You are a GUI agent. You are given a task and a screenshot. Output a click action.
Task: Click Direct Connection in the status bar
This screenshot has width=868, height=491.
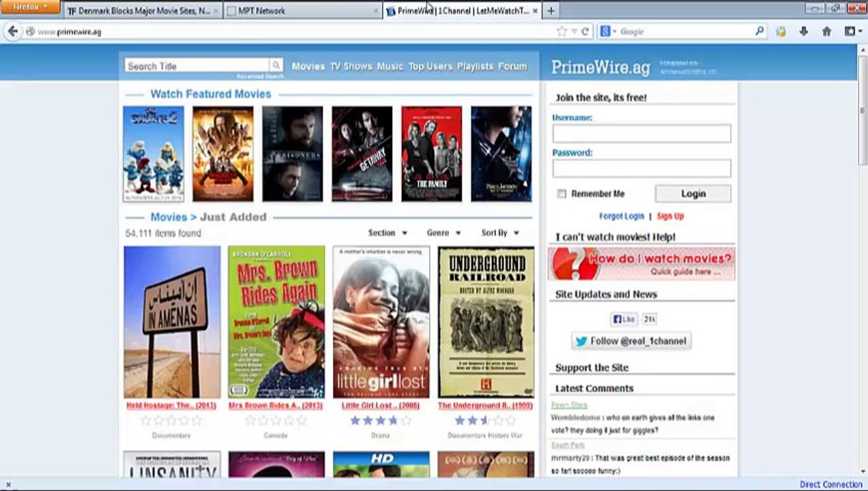pyautogui.click(x=831, y=485)
